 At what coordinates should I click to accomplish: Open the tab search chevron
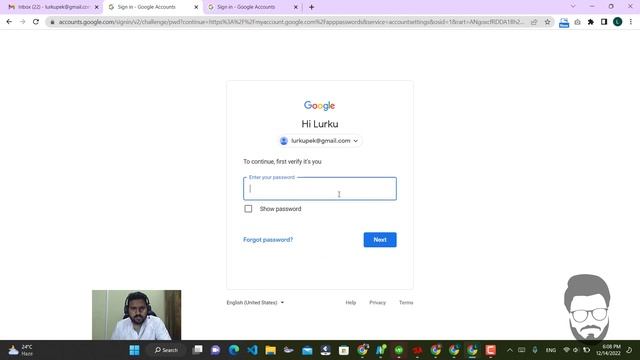(573, 7)
